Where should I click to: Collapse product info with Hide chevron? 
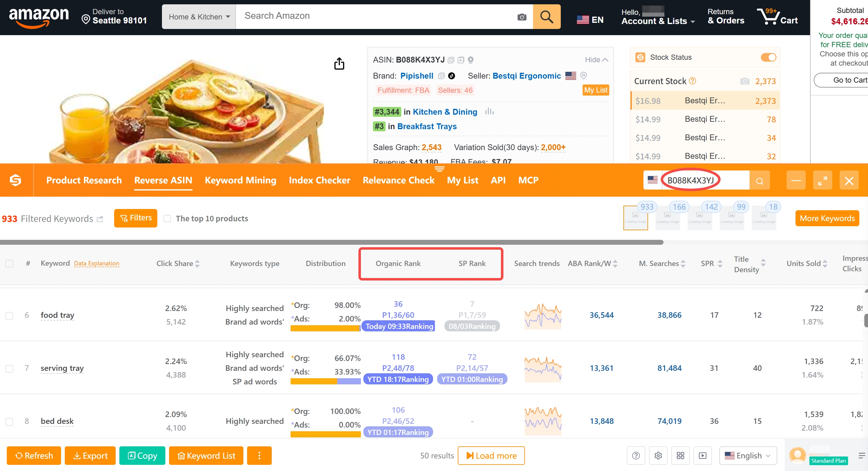pyautogui.click(x=597, y=59)
